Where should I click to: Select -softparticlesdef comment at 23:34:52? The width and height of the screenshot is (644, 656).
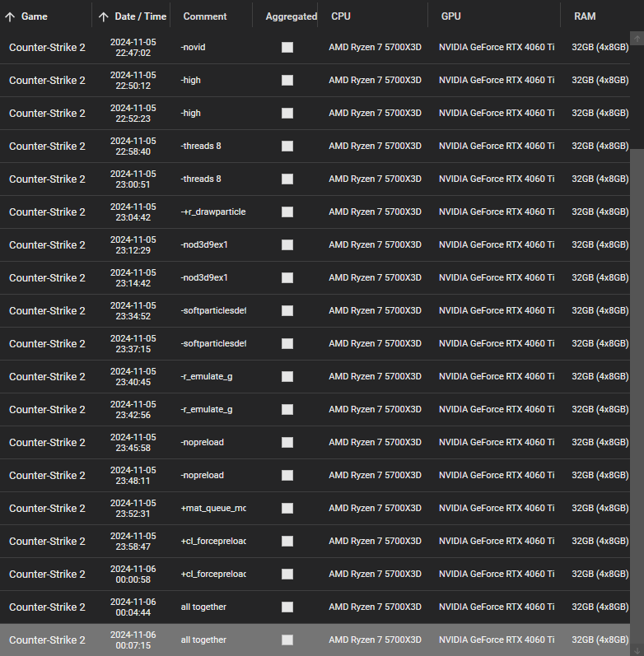(x=213, y=311)
